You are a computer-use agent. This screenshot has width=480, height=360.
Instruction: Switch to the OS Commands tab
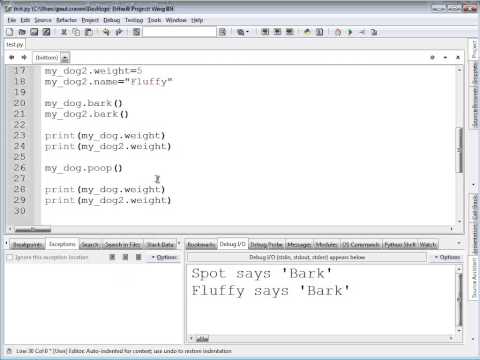pos(361,245)
